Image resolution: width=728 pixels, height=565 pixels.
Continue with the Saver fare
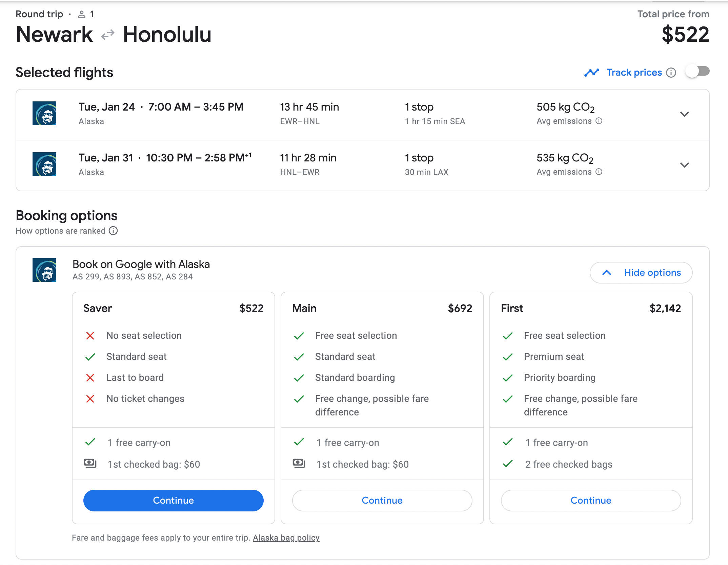[x=173, y=501]
